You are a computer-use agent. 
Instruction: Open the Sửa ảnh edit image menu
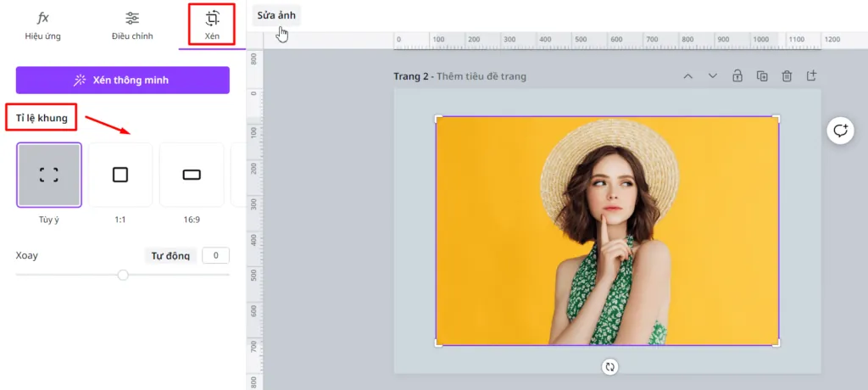pyautogui.click(x=276, y=15)
